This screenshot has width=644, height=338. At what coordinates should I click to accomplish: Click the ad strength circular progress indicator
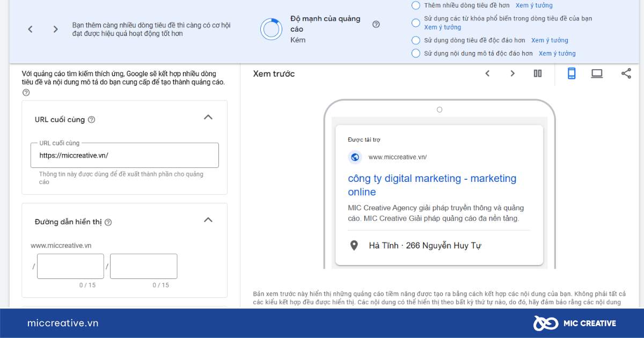point(271,29)
